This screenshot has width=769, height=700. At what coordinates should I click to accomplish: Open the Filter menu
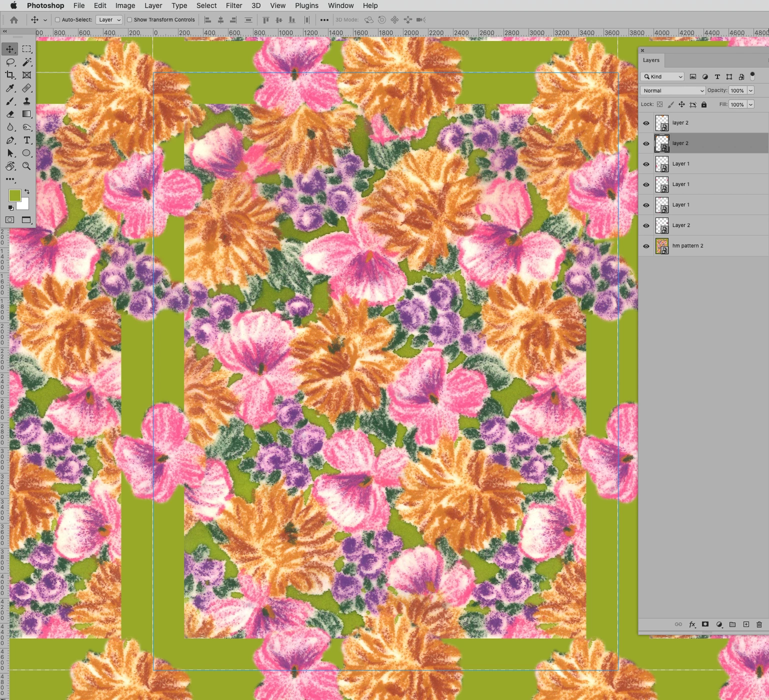(234, 5)
